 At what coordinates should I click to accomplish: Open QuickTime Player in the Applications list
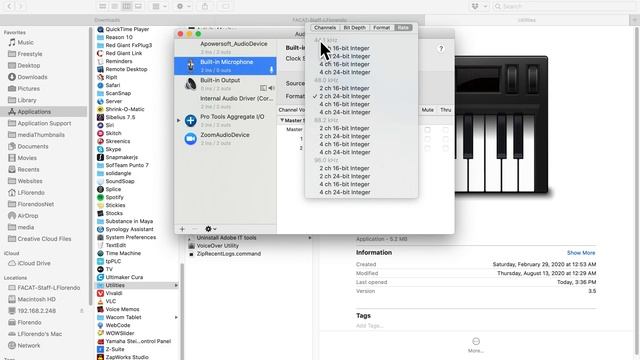(x=123, y=29)
